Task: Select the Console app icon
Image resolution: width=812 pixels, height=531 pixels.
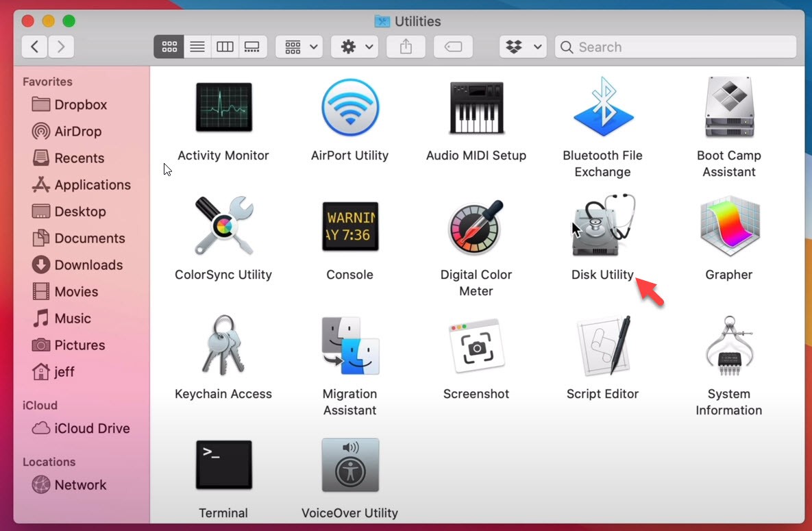Action: pos(350,226)
